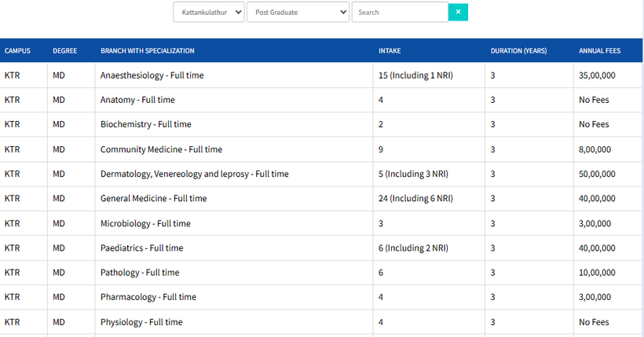644x337 pixels.
Task: Click the Paediatrics - Full time row
Action: pyautogui.click(x=141, y=247)
